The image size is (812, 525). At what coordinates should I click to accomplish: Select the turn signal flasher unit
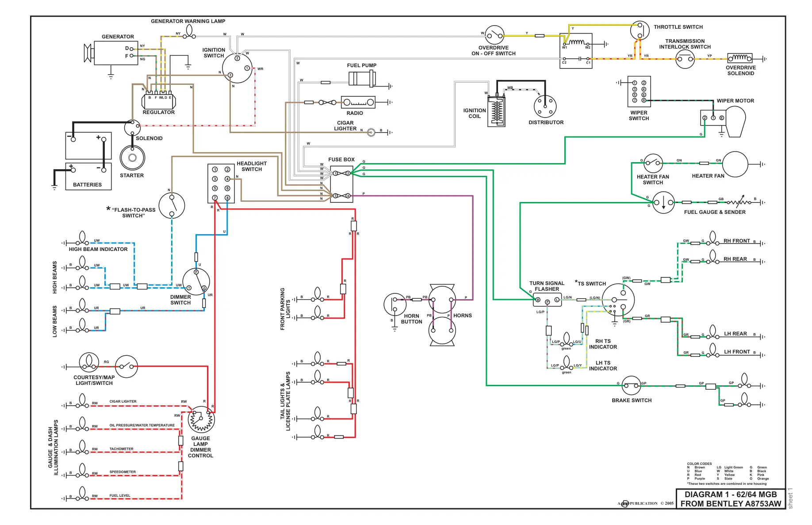[548, 300]
